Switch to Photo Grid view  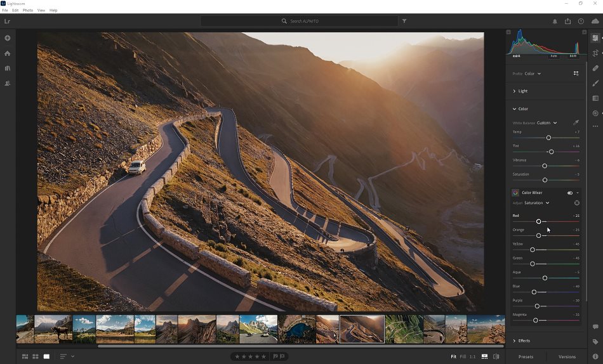click(25, 356)
